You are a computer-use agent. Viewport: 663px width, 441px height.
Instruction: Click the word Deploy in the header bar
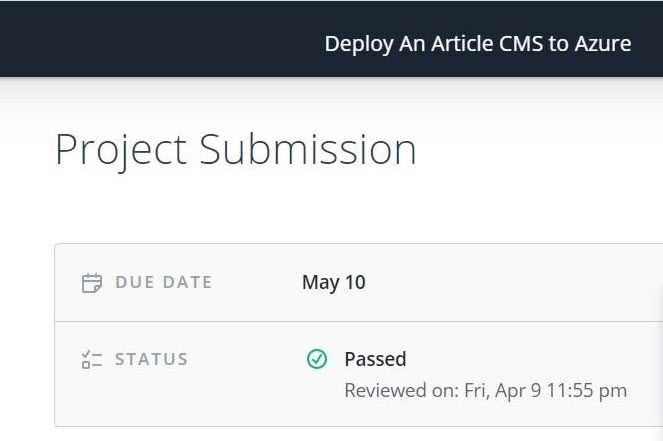point(359,45)
